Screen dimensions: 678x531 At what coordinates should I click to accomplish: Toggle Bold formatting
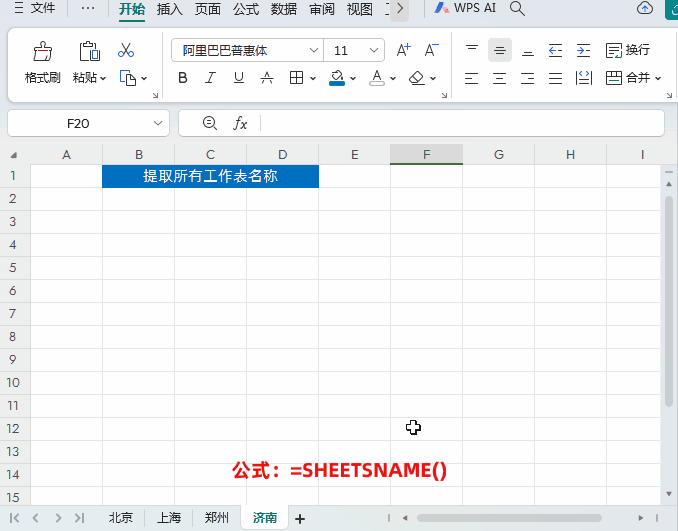coord(183,78)
